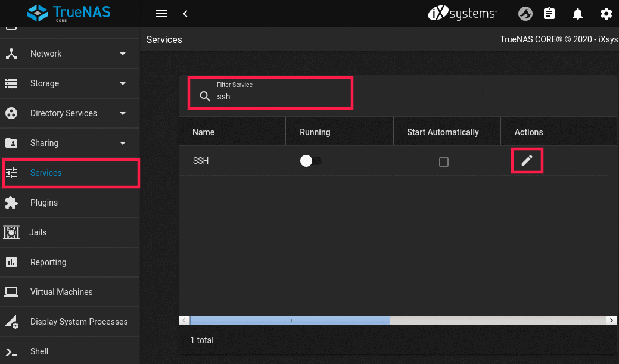Click the Filter Service input field
This screenshot has height=364, width=619.
click(280, 97)
